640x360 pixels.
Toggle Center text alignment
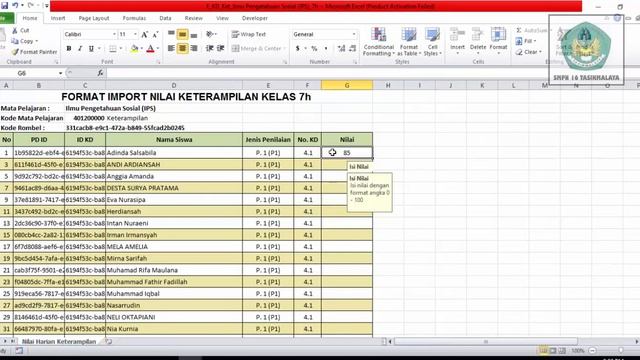click(182, 49)
